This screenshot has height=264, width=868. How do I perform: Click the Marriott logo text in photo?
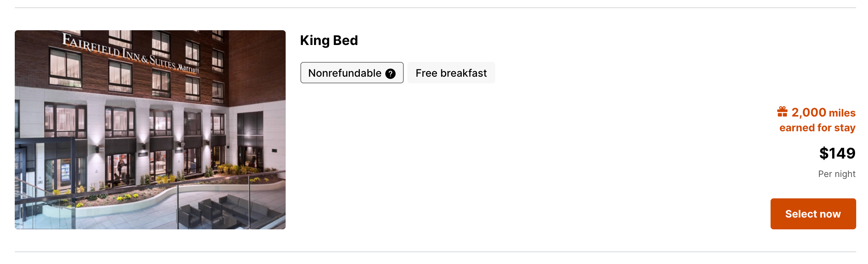[x=188, y=69]
